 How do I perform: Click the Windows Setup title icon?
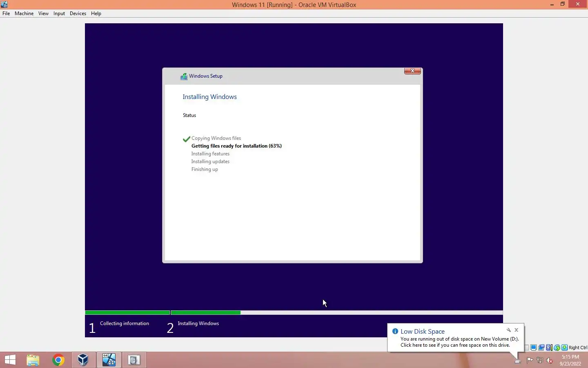pyautogui.click(x=184, y=76)
